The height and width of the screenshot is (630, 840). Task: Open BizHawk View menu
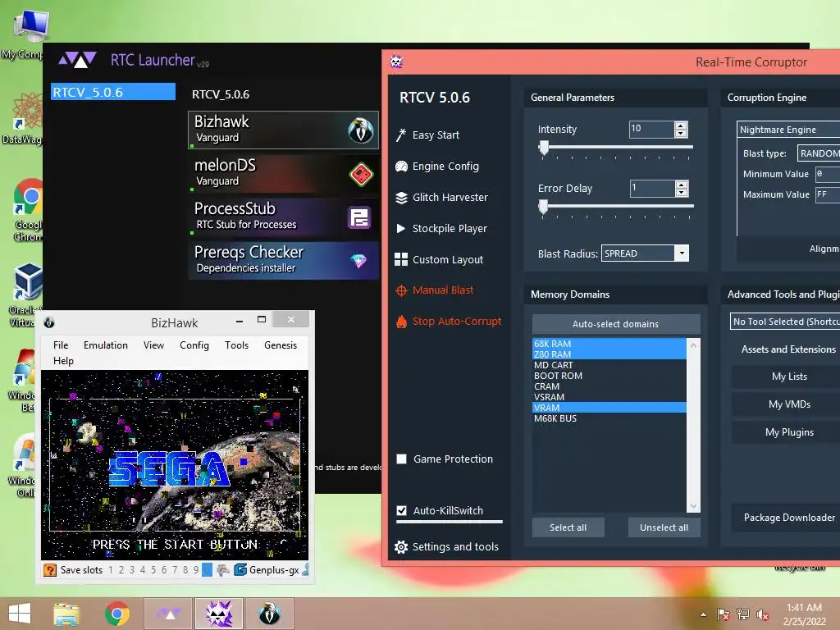(x=153, y=345)
